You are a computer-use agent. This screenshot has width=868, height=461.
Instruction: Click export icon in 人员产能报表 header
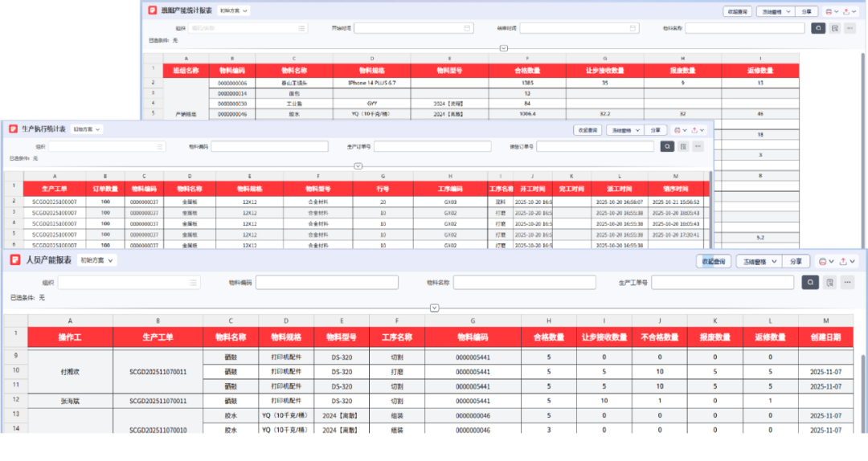pyautogui.click(x=843, y=261)
